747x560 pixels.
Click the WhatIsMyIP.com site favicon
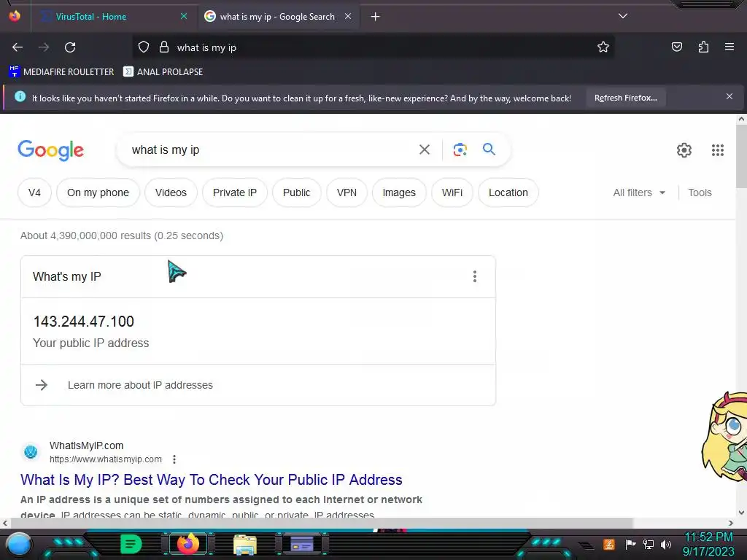pyautogui.click(x=31, y=451)
